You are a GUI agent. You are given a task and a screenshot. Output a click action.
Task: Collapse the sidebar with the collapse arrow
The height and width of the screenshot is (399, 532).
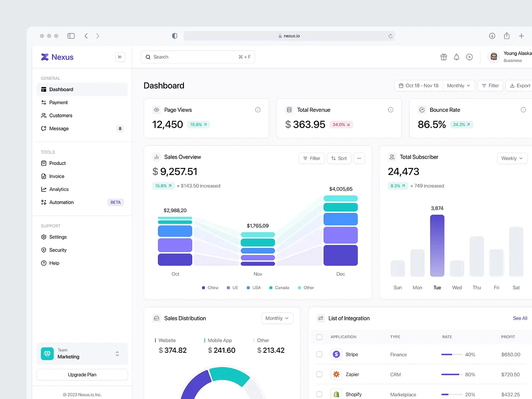point(120,57)
